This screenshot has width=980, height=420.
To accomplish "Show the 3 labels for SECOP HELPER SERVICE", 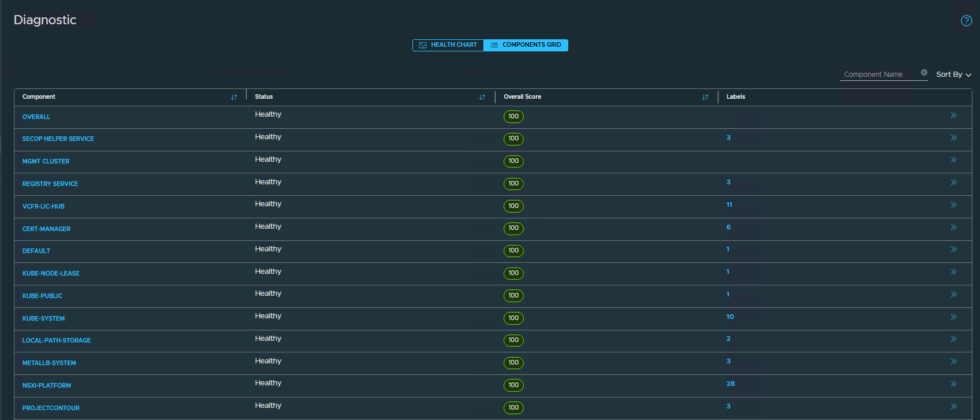I will click(728, 137).
